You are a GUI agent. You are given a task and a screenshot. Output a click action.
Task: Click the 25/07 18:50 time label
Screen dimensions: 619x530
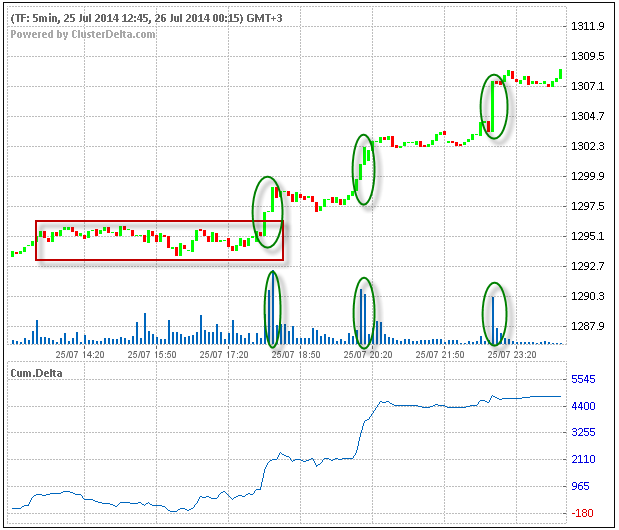point(297,355)
